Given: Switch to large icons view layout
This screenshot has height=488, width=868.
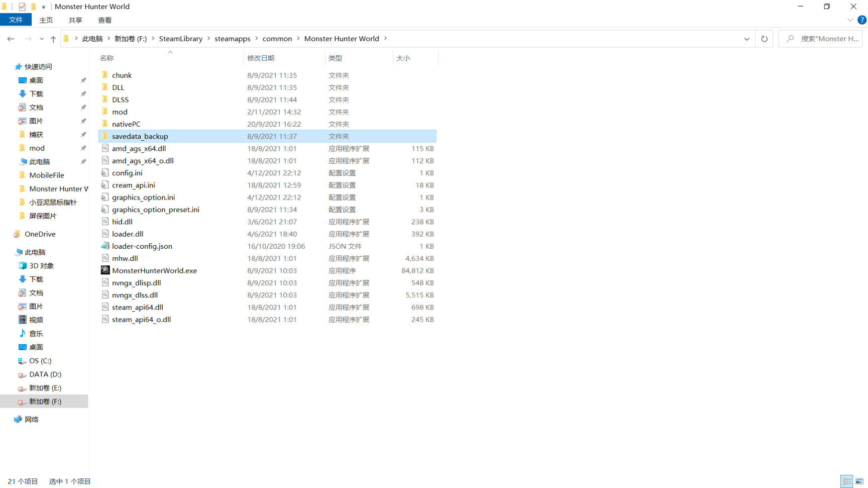Looking at the screenshot, I should (x=859, y=481).
